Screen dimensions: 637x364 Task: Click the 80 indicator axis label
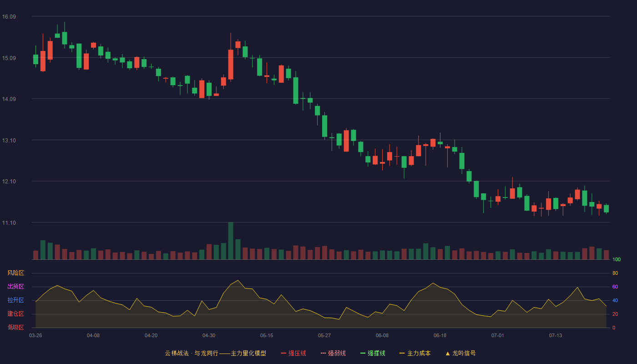coord(615,273)
